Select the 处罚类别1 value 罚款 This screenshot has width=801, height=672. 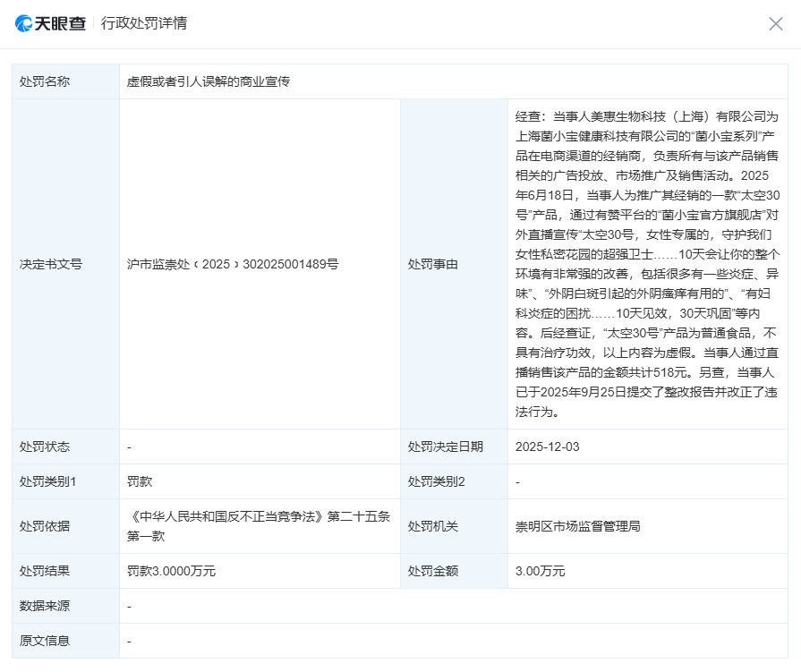[x=140, y=481]
